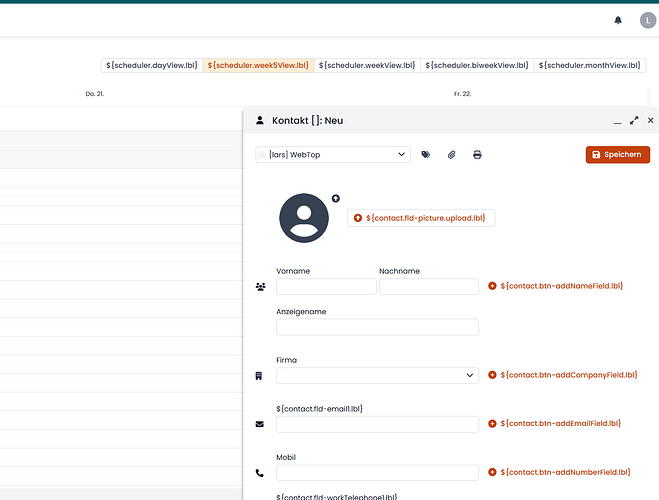659x500 pixels.
Task: Minimize the contact window
Action: click(x=617, y=120)
